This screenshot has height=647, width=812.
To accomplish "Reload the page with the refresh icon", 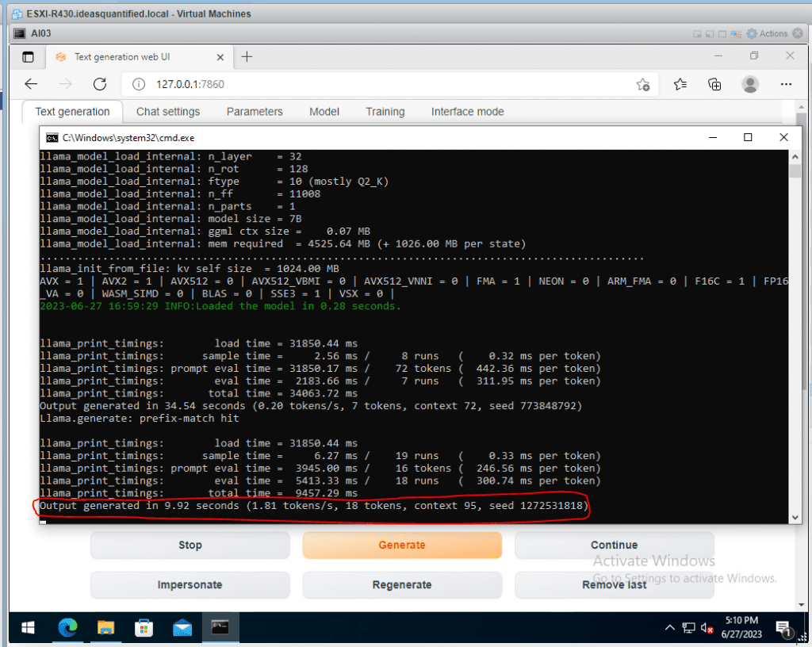I will (x=100, y=84).
